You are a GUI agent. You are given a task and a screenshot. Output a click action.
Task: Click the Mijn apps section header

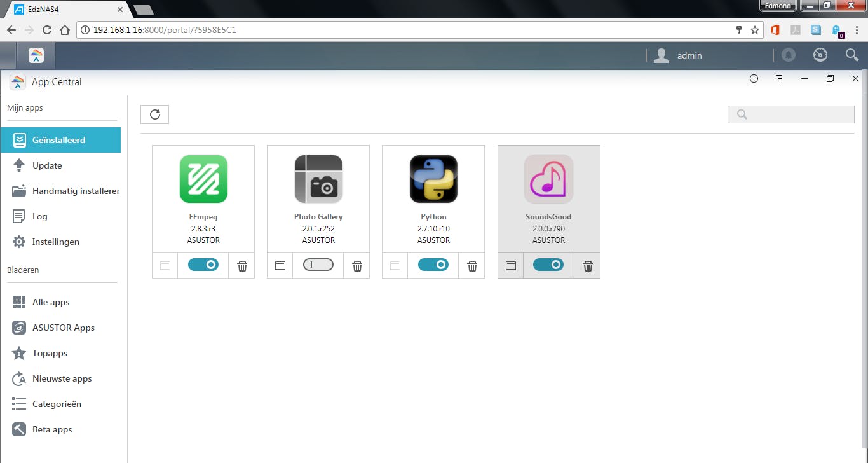coord(25,108)
